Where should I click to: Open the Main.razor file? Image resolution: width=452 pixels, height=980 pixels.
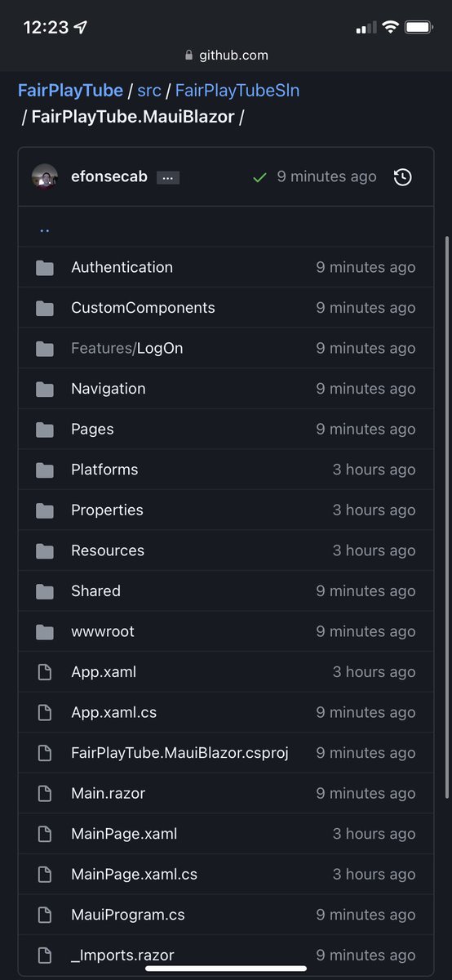click(x=109, y=793)
